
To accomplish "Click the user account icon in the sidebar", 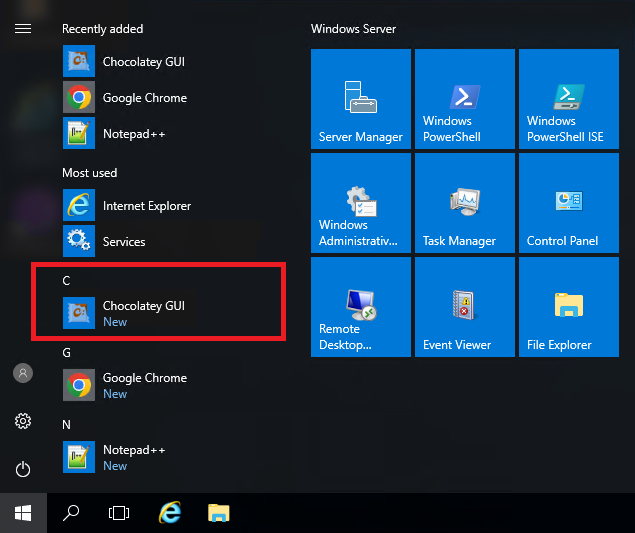I will pos(23,373).
